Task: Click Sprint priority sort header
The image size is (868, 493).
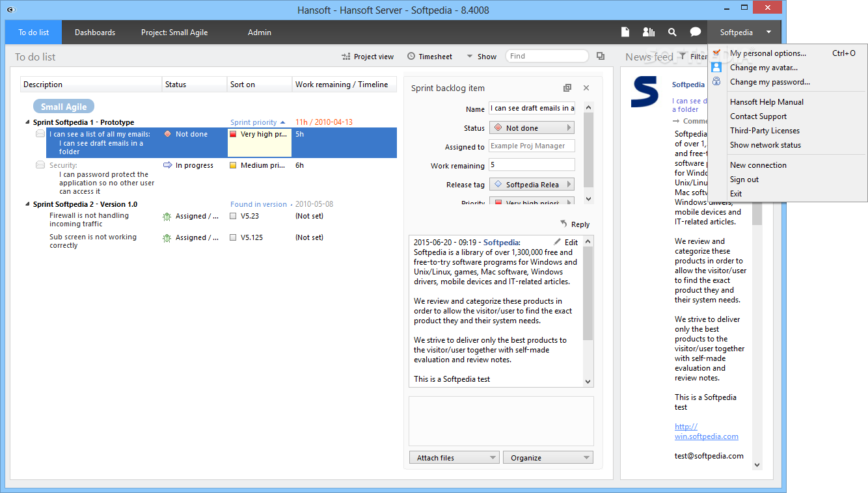Action: [x=258, y=122]
